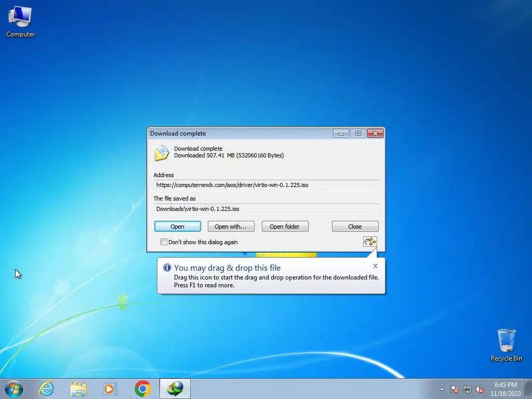The width and height of the screenshot is (532, 399).
Task: Open the downloaded virtio-win ISO file
Action: (178, 227)
